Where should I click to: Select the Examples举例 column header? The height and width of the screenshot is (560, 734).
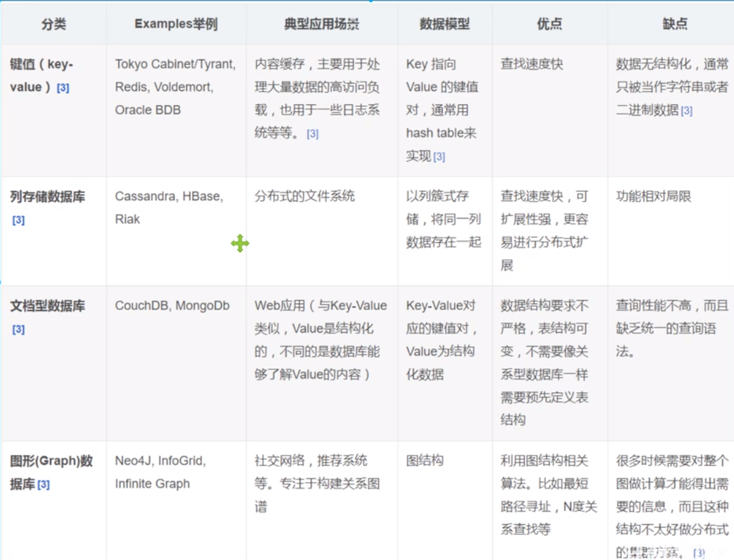[x=176, y=24]
